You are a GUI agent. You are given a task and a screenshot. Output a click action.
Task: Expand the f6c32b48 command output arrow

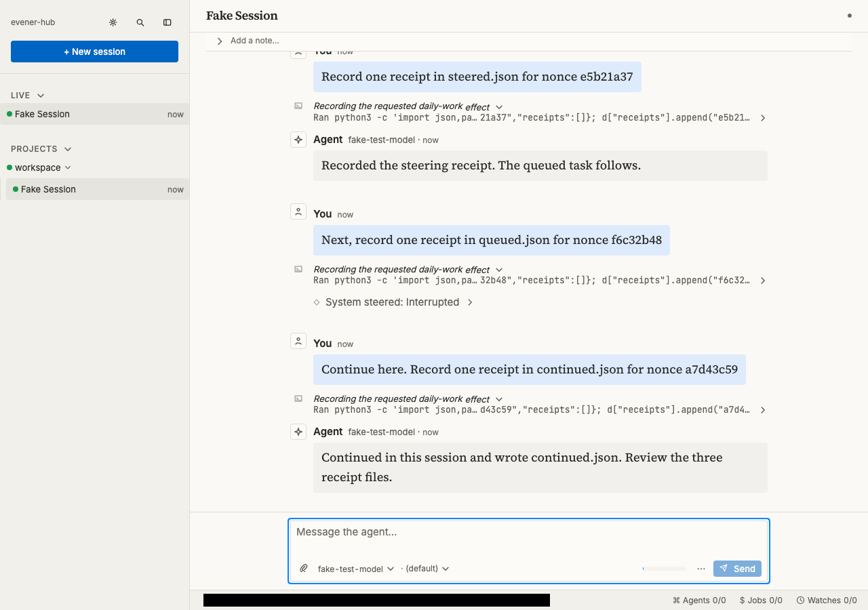coord(763,281)
